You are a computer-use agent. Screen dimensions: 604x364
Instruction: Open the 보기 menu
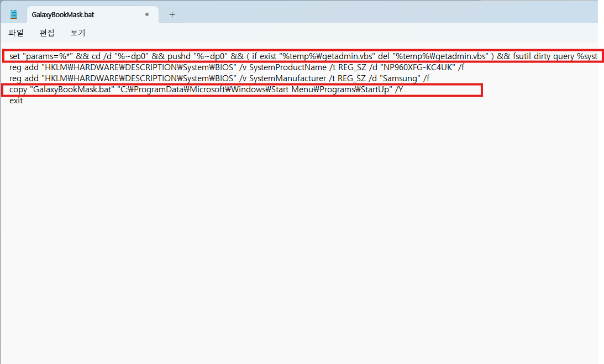pos(78,33)
